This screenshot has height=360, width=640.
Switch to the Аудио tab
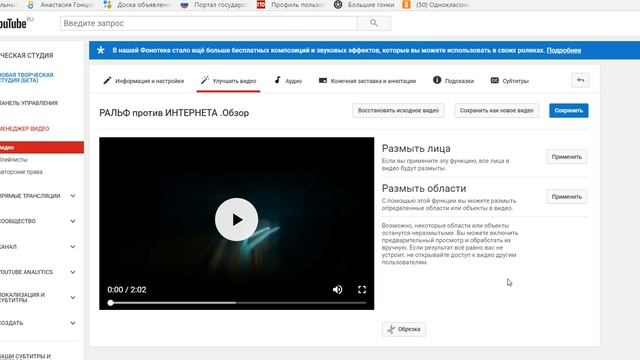pyautogui.click(x=288, y=81)
